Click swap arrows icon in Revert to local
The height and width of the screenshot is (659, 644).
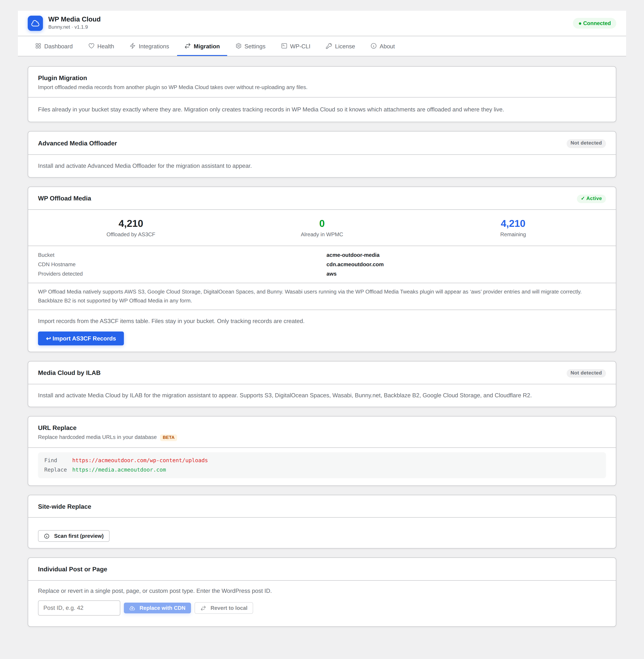[203, 608]
